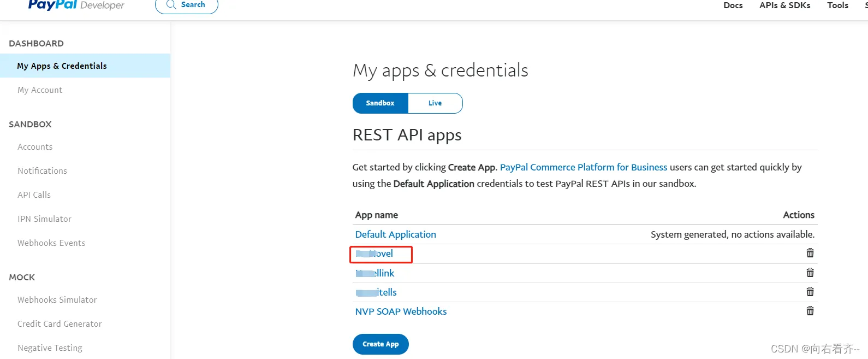This screenshot has height=359, width=868.
Task: Switch to Live environment
Action: click(x=435, y=103)
